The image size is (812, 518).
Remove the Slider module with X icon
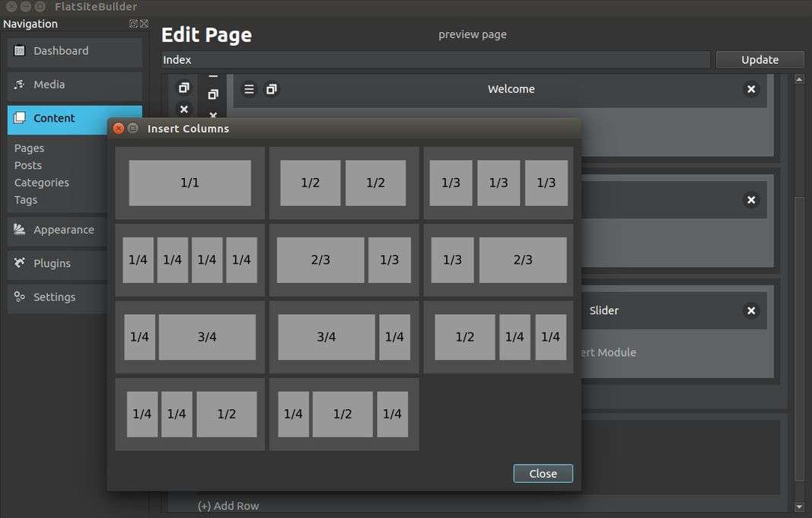pyautogui.click(x=751, y=310)
